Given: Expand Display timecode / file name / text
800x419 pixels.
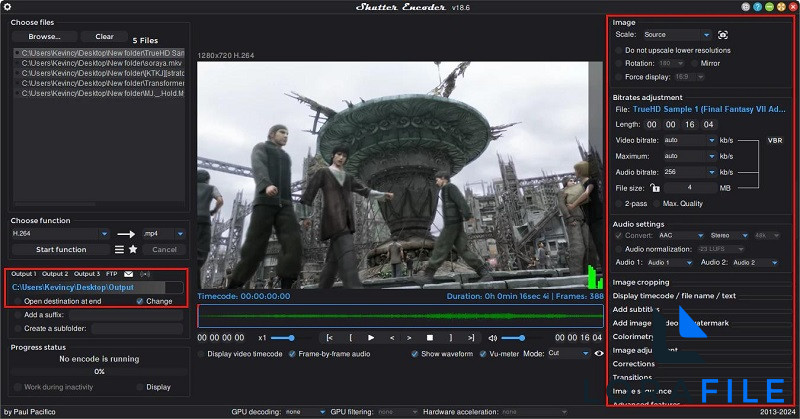Looking at the screenshot, I should (x=674, y=295).
